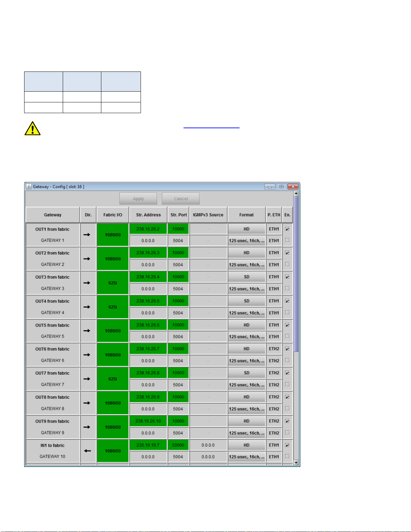Enable the unchecked GATEWAY 3 second-row checkbox
Screen dimensions: 411x532
coord(287,288)
